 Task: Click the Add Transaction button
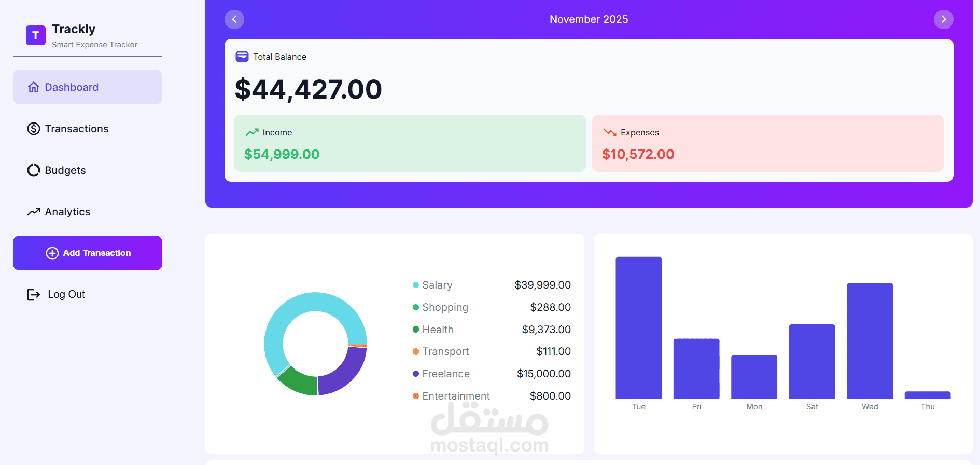(88, 253)
